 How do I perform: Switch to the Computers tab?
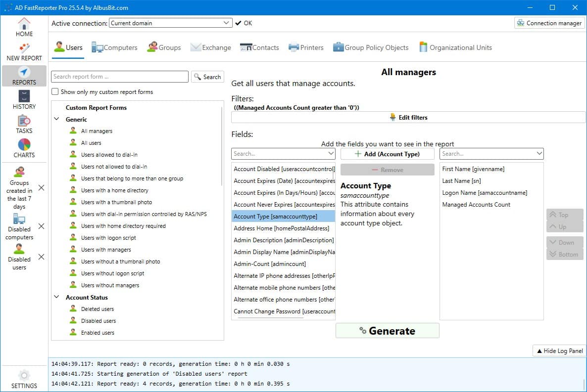[114, 47]
